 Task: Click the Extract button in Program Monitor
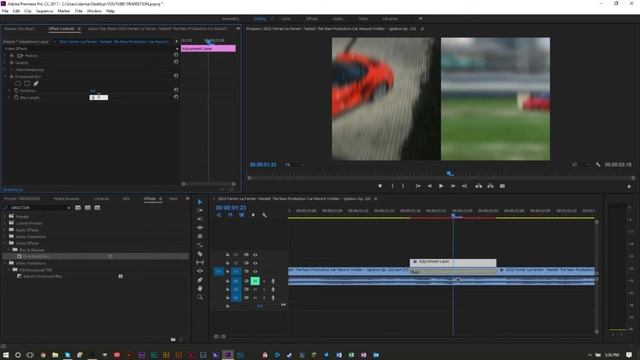tap(491, 186)
